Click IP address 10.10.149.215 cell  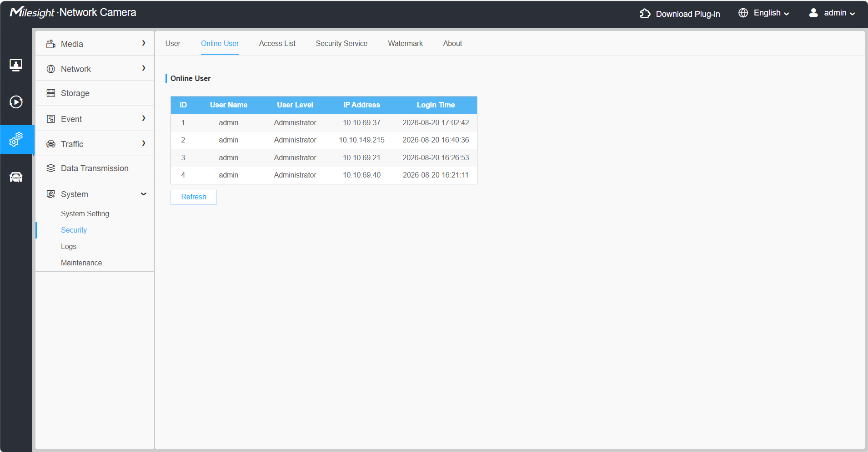(x=361, y=140)
